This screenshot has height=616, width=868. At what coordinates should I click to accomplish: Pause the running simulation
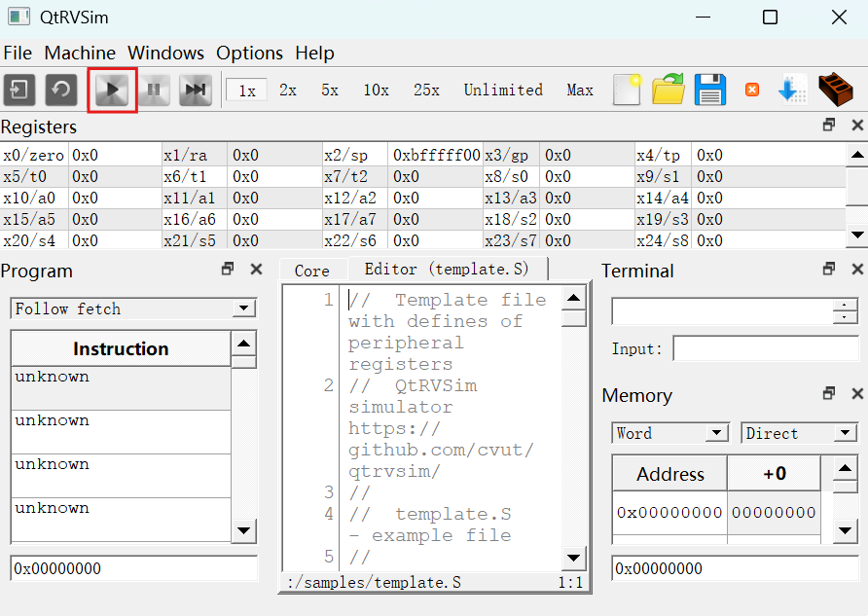[x=154, y=90]
